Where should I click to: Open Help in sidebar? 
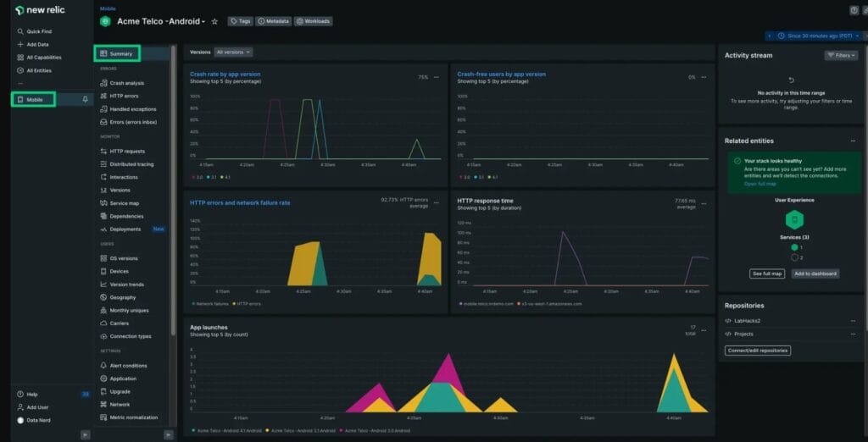tap(28, 395)
